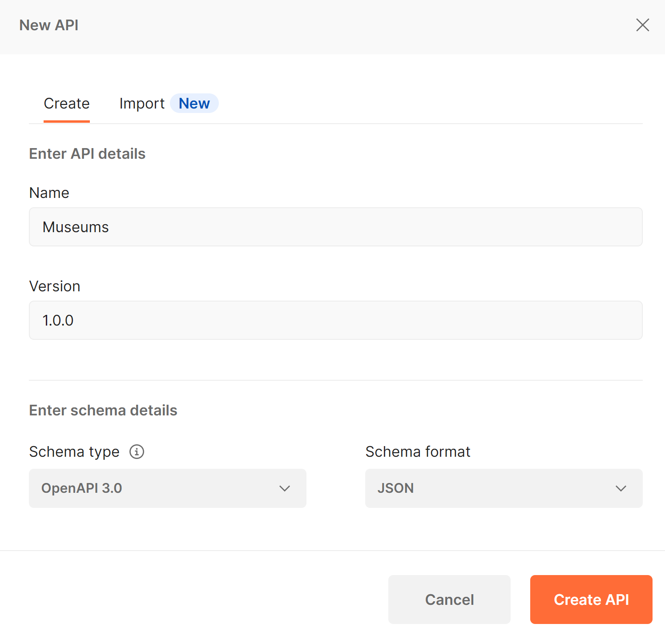665x644 pixels.
Task: Click the Version label
Action: tap(55, 286)
